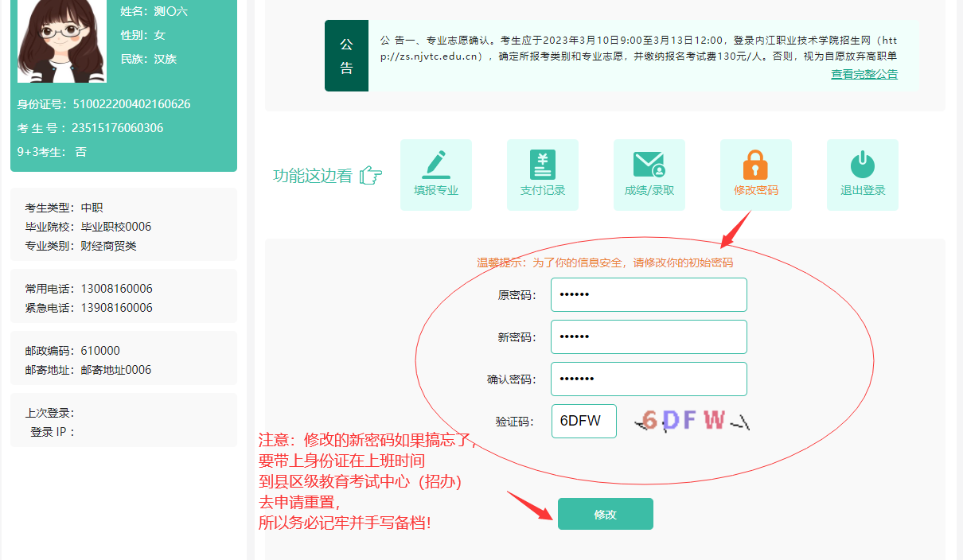Image resolution: width=963 pixels, height=560 pixels.
Task: Click the 考生号 23515176060306 text
Action: click(117, 128)
